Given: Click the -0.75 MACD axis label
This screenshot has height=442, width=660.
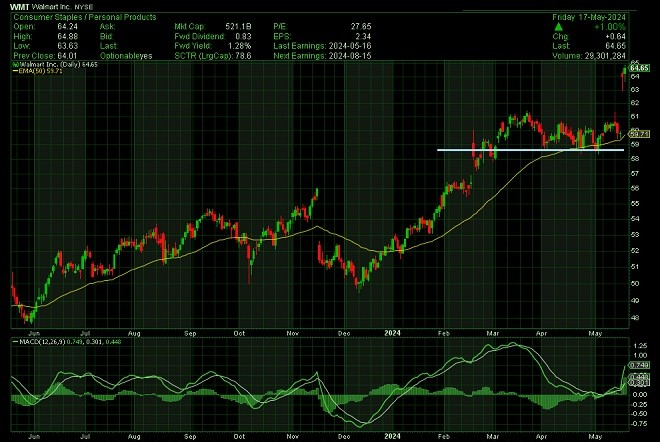Looking at the screenshot, I should click(x=640, y=424).
